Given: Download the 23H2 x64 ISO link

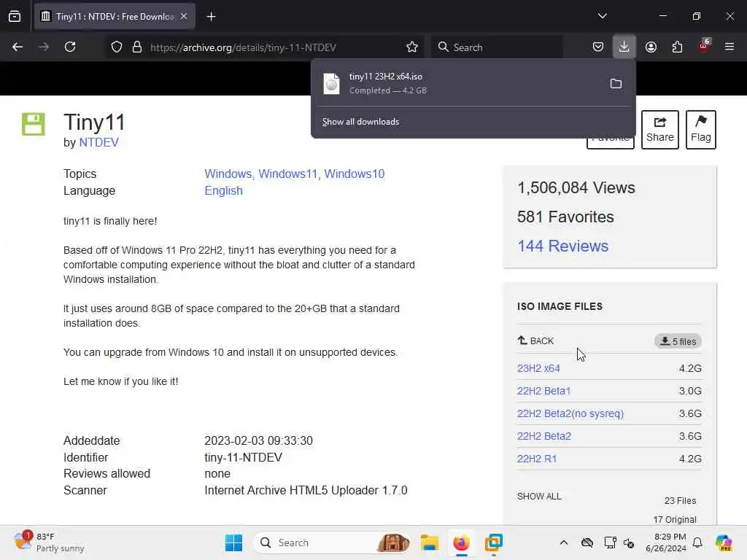Looking at the screenshot, I should tap(538, 368).
